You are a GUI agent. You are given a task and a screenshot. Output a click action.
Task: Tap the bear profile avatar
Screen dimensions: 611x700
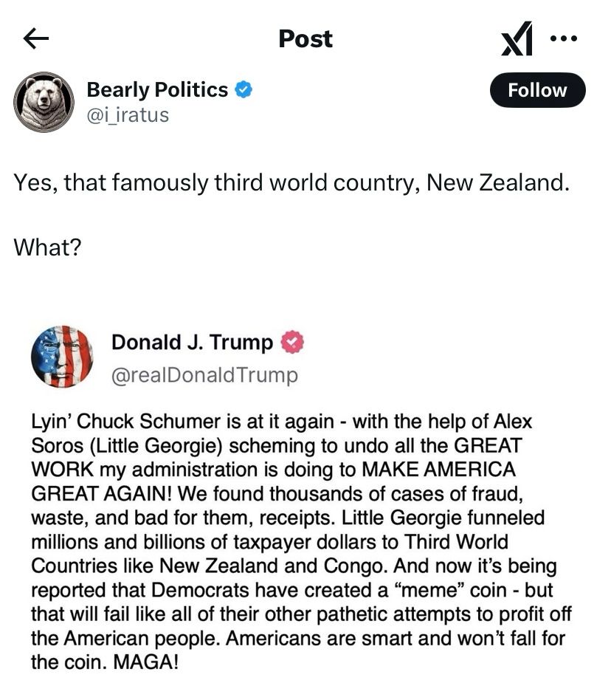pyautogui.click(x=44, y=102)
